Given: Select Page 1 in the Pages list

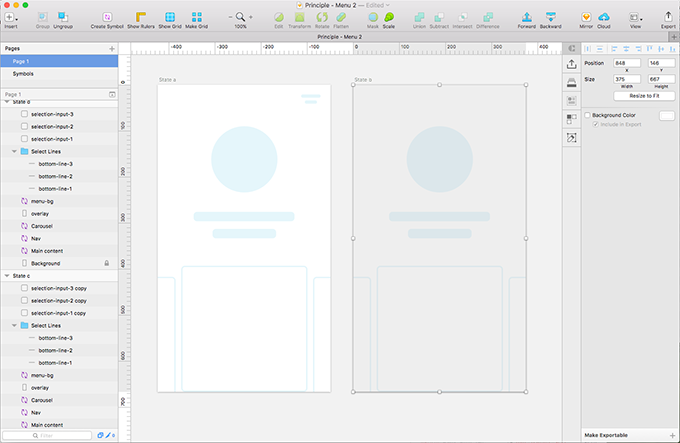Looking at the screenshot, I should 21,61.
